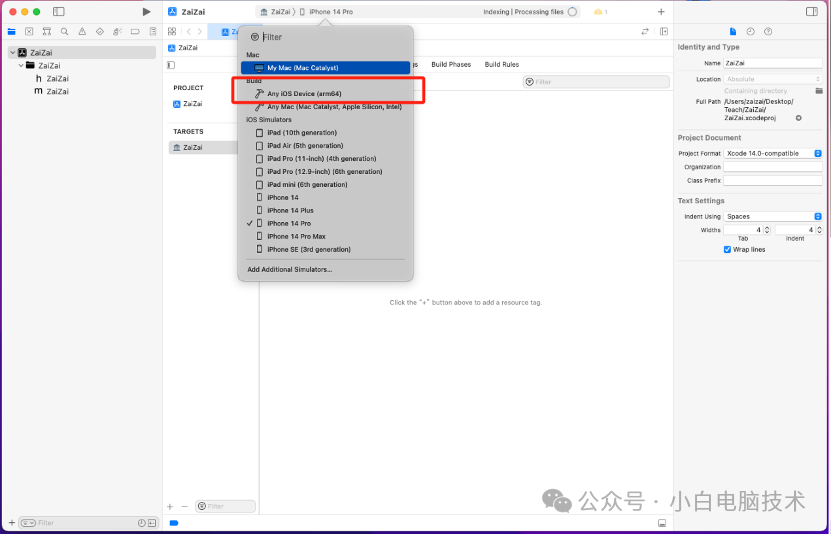This screenshot has width=832, height=534.
Task: Open the Debug navigator
Action: pyautogui.click(x=117, y=32)
